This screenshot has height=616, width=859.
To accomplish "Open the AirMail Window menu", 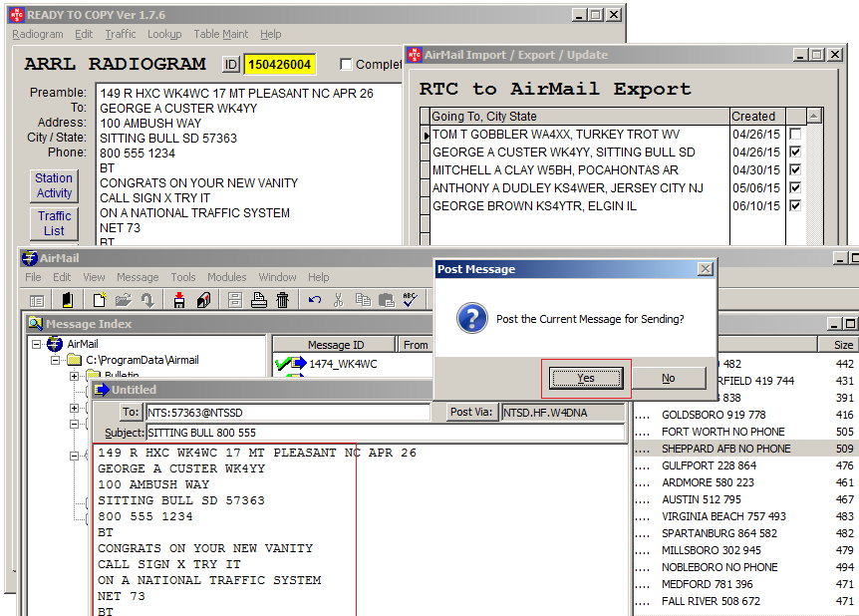I will 277,277.
